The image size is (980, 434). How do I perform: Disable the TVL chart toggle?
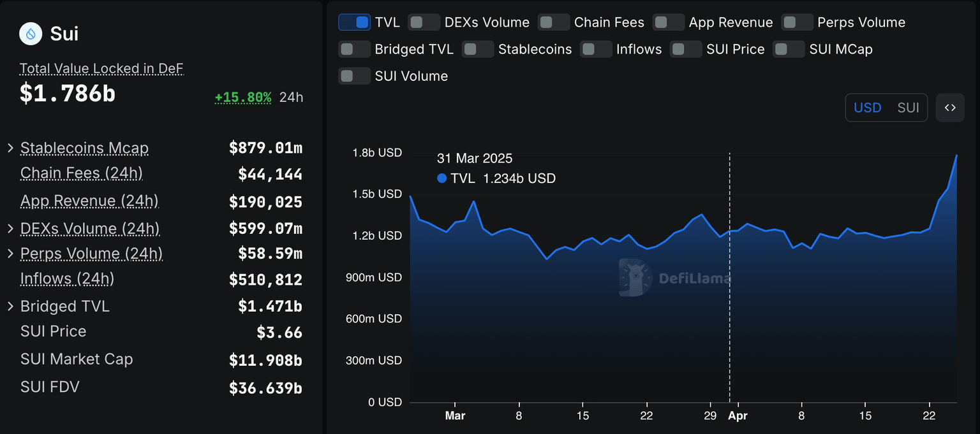click(x=355, y=22)
